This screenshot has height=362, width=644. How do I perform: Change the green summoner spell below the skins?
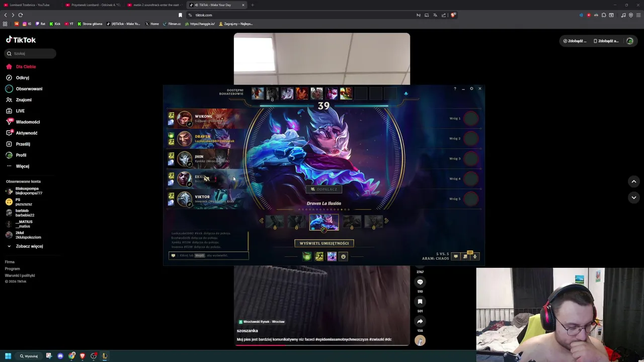(x=307, y=256)
